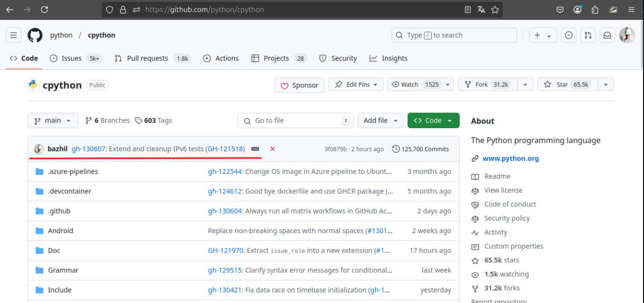This screenshot has height=303, width=644.
Task: Open pull requests icon in header
Action: [588, 35]
